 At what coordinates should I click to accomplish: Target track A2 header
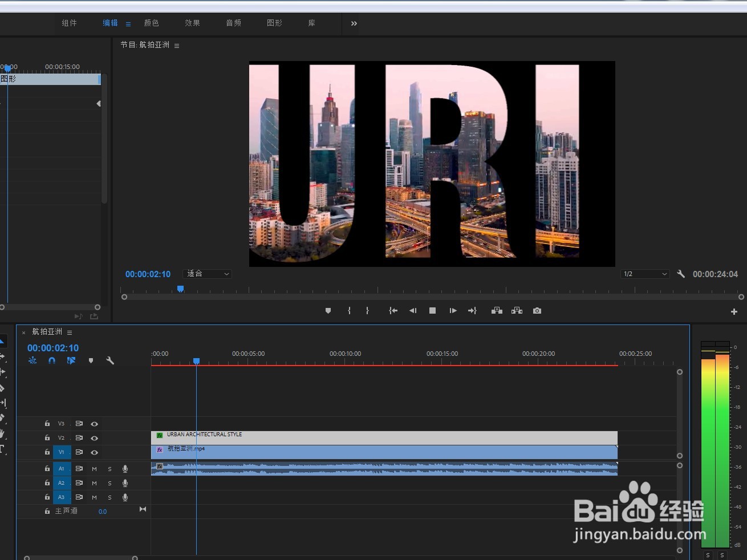(x=62, y=483)
